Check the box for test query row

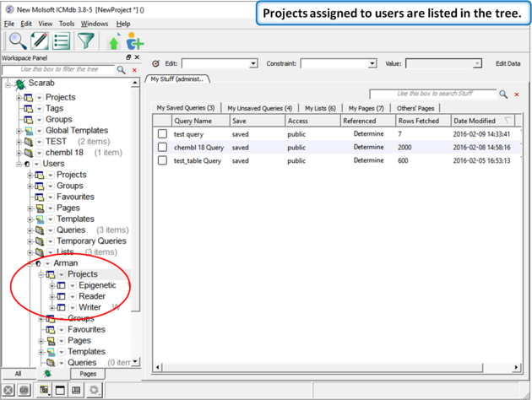[162, 134]
